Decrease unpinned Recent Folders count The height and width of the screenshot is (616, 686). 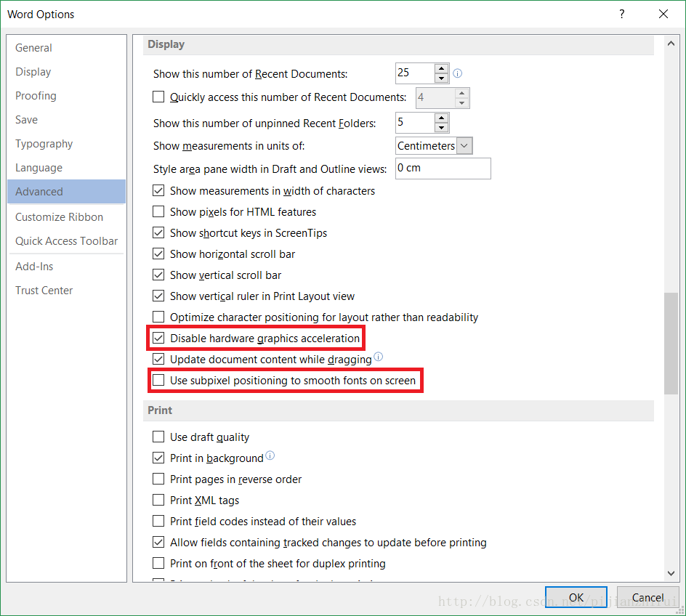click(x=441, y=128)
